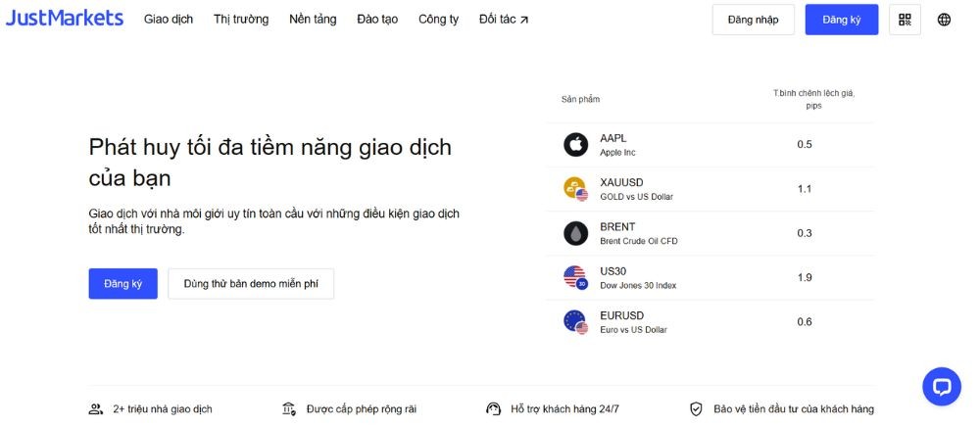Click the US30 flag icon

tap(575, 277)
